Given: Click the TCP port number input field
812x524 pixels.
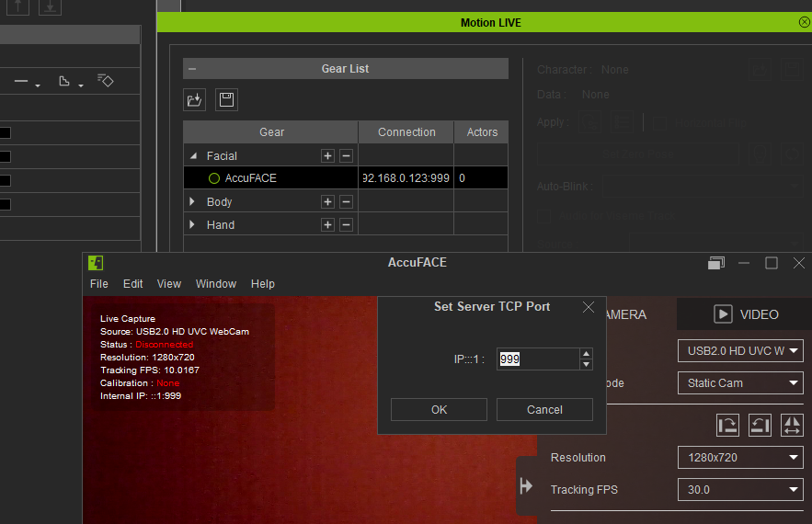Looking at the screenshot, I should [538, 359].
